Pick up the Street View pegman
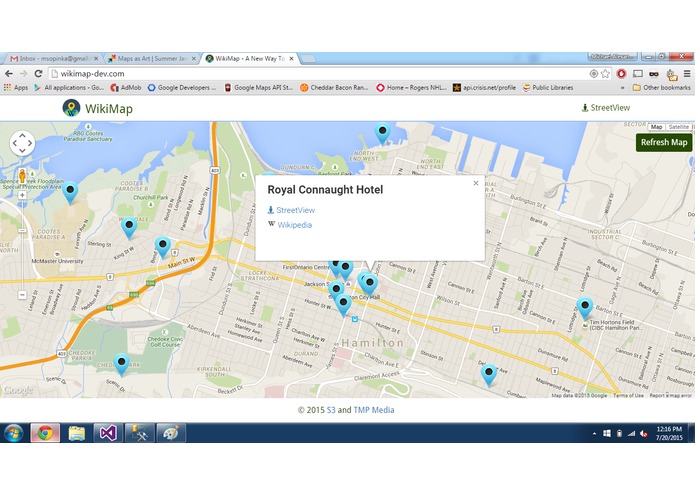This screenshot has width=695, height=494. [22, 175]
